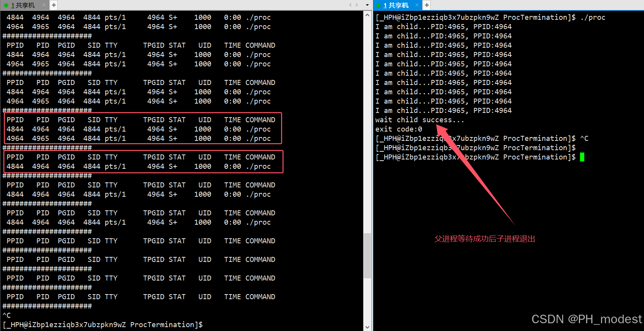Click the left terminal scrollbar down arrow
The width and height of the screenshot is (644, 331).
368,327
